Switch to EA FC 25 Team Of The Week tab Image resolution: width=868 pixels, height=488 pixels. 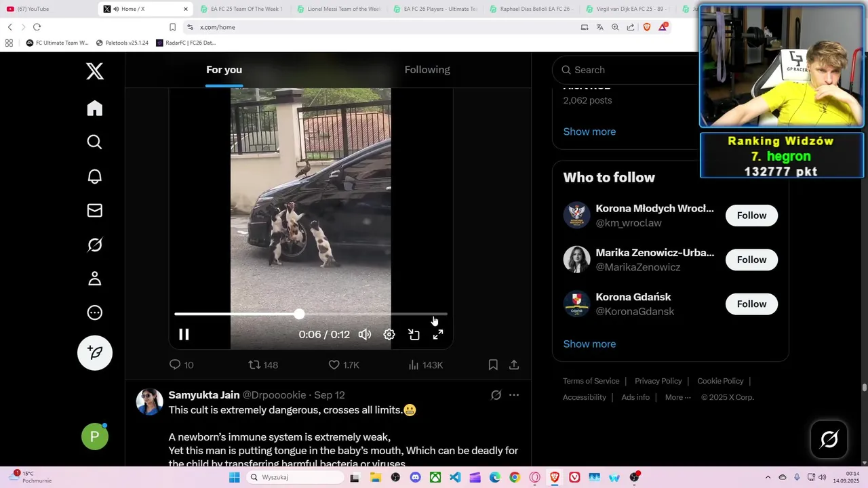point(241,9)
